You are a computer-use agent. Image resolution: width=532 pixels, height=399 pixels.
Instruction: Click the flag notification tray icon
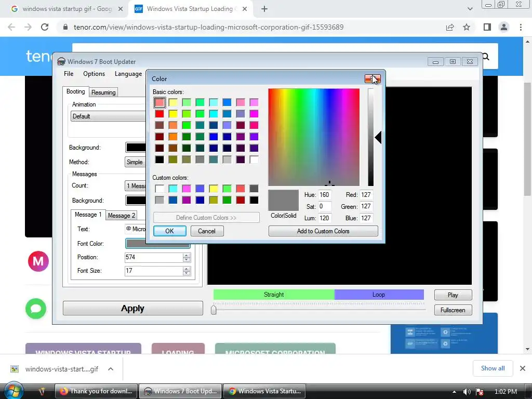tap(480, 392)
